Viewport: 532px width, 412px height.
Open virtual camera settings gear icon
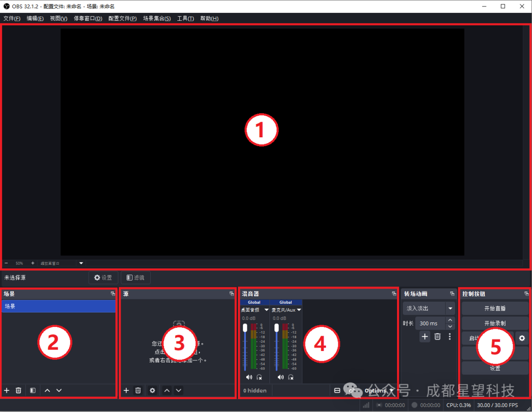pos(522,338)
